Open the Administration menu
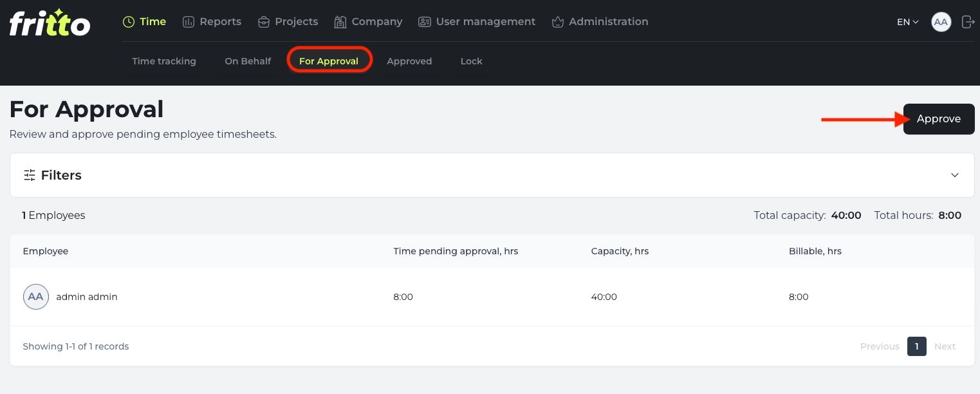 pos(600,22)
